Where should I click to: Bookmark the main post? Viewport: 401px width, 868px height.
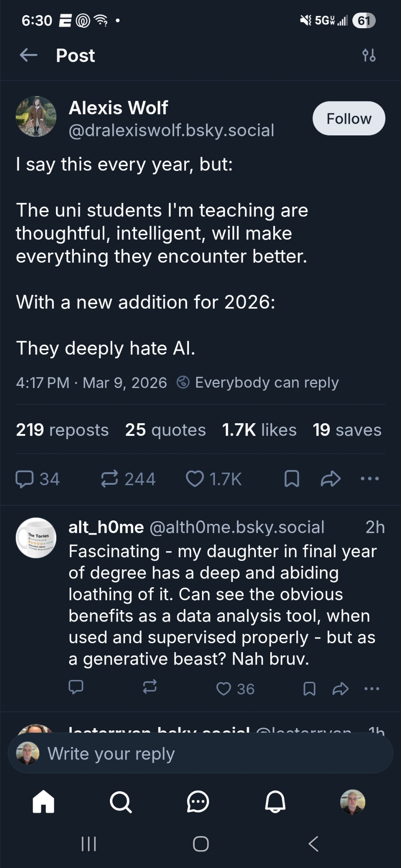(292, 479)
